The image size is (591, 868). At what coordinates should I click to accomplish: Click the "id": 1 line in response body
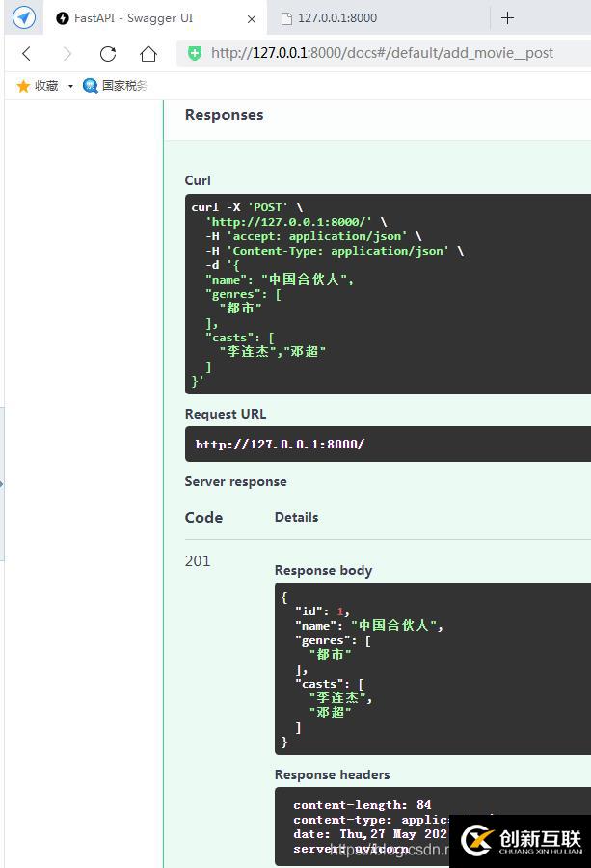tap(323, 611)
